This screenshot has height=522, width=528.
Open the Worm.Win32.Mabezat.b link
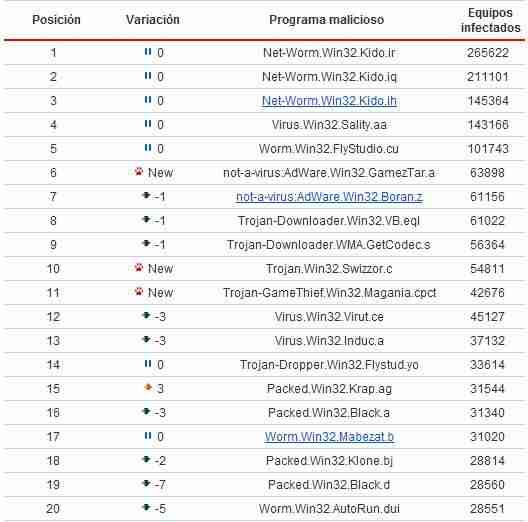point(329,437)
